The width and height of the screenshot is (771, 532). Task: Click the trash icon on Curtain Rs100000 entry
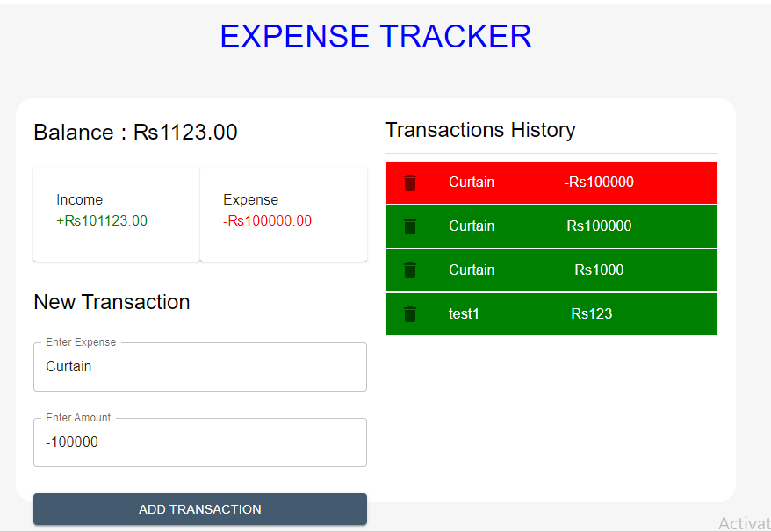point(409,226)
